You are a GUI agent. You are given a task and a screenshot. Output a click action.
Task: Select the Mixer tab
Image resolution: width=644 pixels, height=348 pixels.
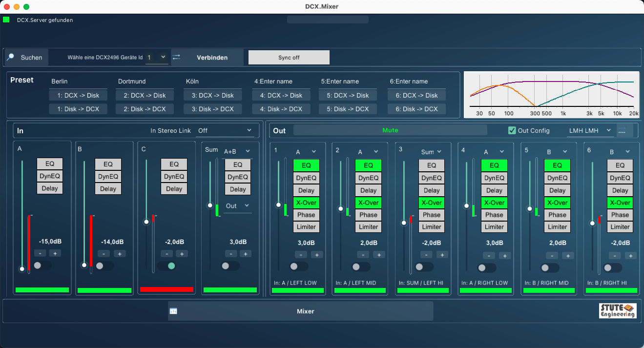[301, 311]
